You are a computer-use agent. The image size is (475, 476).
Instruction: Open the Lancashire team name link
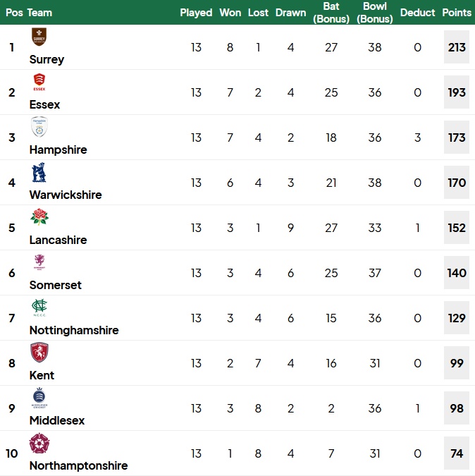click(58, 240)
